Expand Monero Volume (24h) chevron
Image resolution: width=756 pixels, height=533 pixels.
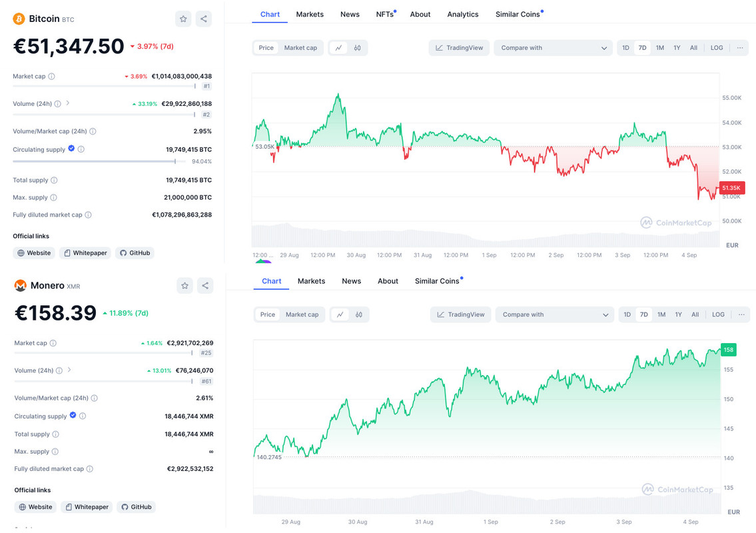[x=69, y=370]
